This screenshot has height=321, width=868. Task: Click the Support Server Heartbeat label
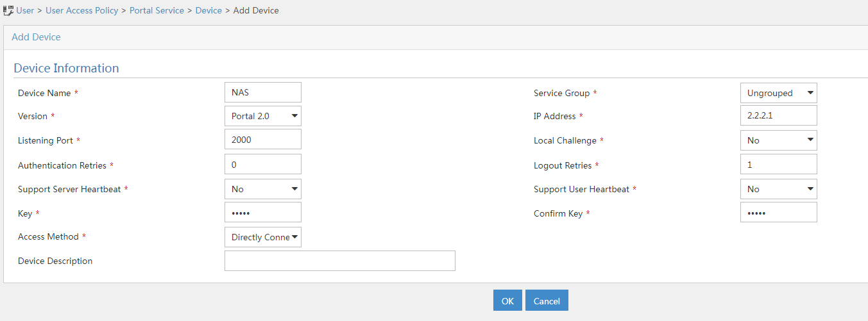click(69, 189)
